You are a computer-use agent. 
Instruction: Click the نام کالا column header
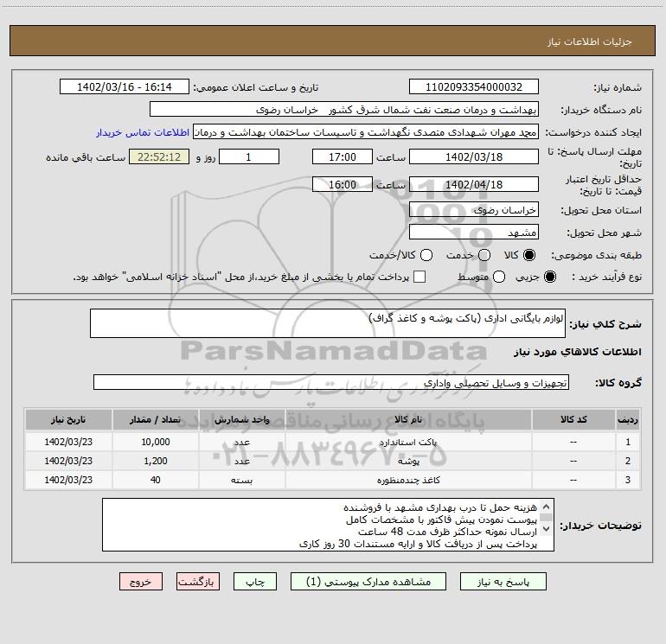408,420
